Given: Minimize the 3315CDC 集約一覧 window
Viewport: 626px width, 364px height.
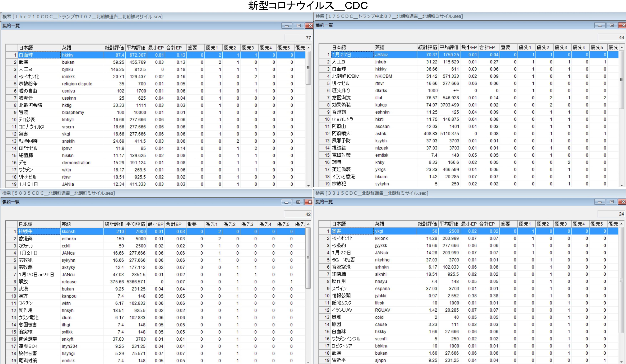Looking at the screenshot, I should [x=600, y=202].
